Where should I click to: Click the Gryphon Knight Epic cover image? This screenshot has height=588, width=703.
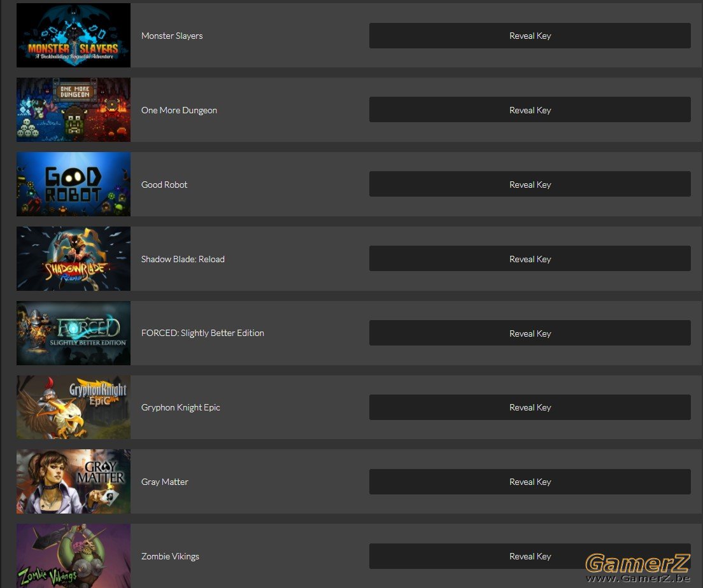tap(73, 407)
